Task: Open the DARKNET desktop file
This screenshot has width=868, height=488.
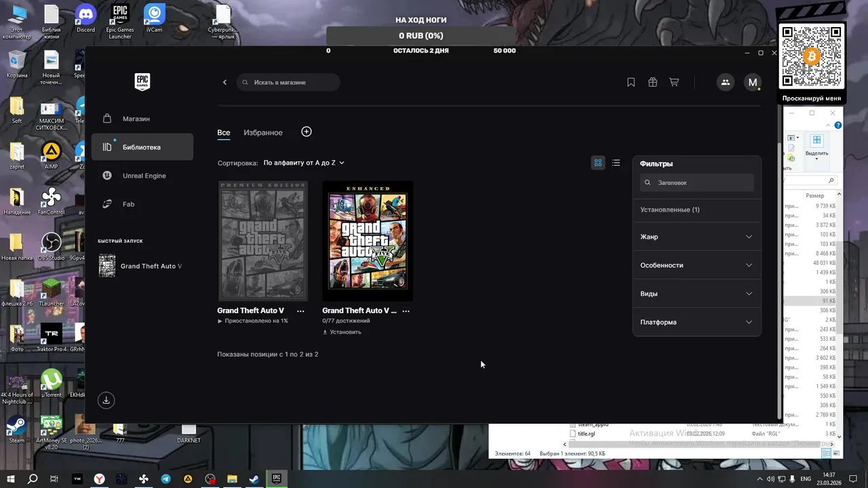Action: [189, 432]
